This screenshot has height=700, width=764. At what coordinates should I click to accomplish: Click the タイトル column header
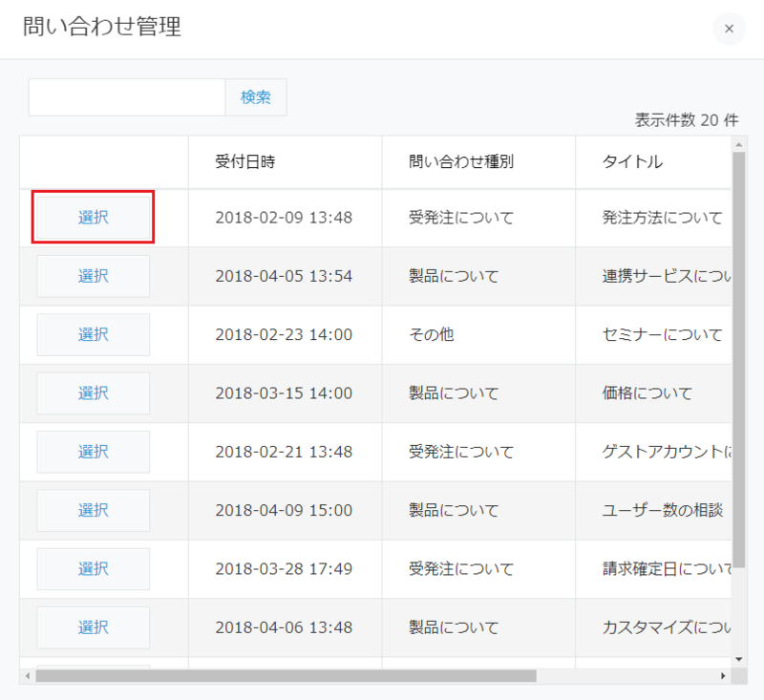632,161
